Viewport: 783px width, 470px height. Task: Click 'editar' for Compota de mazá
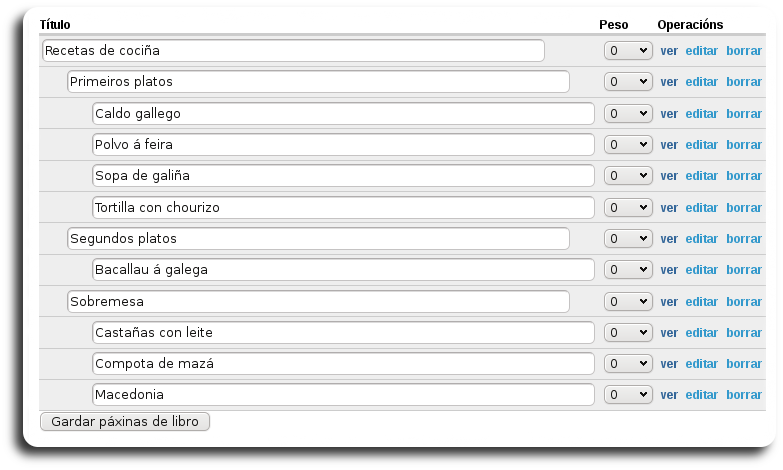coord(701,364)
